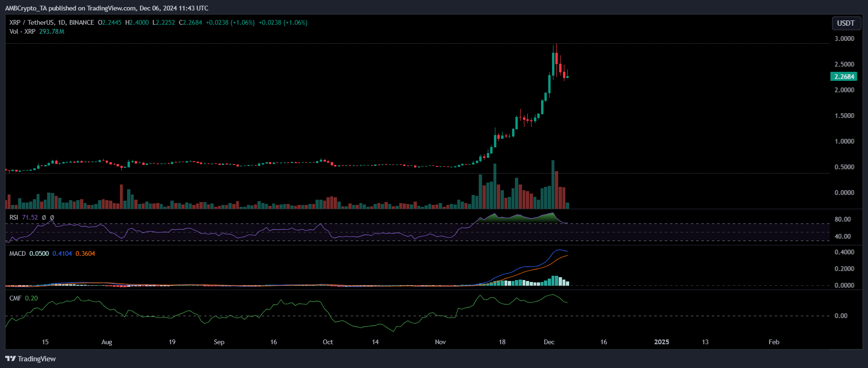Click the Sep label on time axis

[x=219, y=342]
